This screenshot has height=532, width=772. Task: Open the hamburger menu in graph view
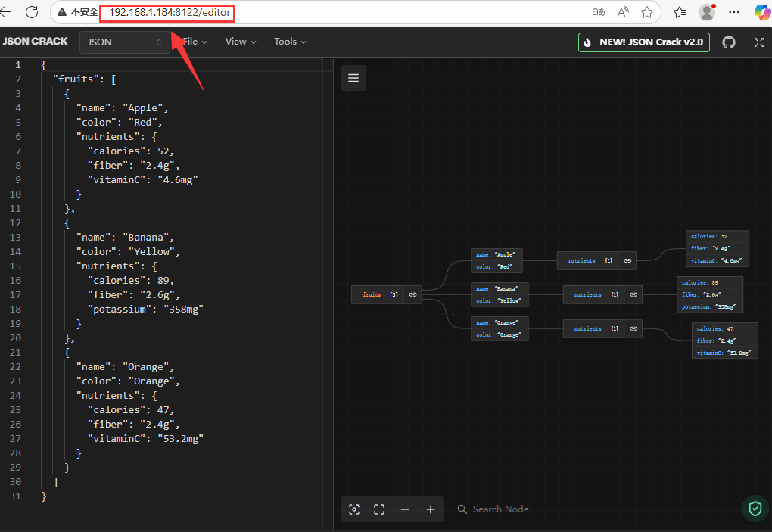353,78
